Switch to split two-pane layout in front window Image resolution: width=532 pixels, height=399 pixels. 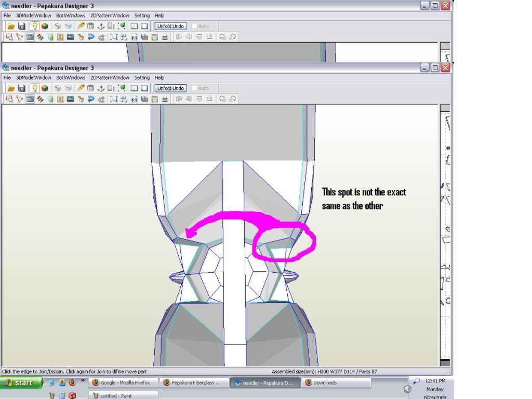pyautogui.click(x=135, y=88)
